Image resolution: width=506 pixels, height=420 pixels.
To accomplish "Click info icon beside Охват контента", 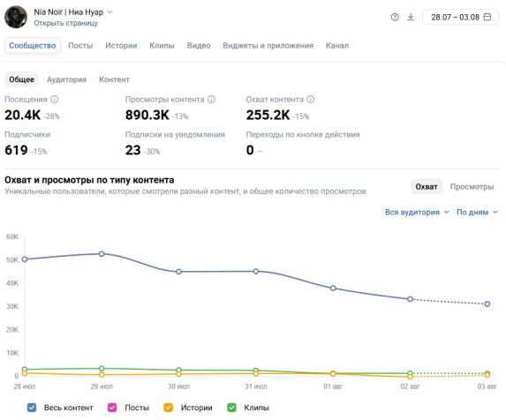I will 311,100.
